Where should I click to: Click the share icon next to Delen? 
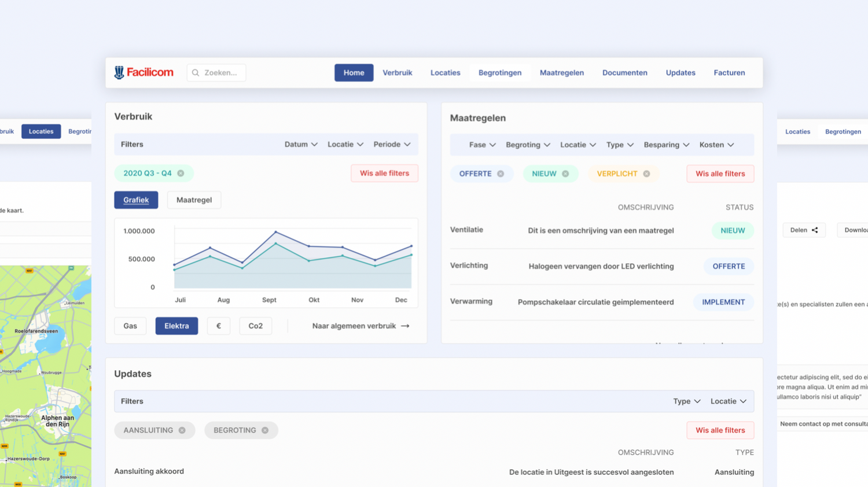(x=815, y=230)
